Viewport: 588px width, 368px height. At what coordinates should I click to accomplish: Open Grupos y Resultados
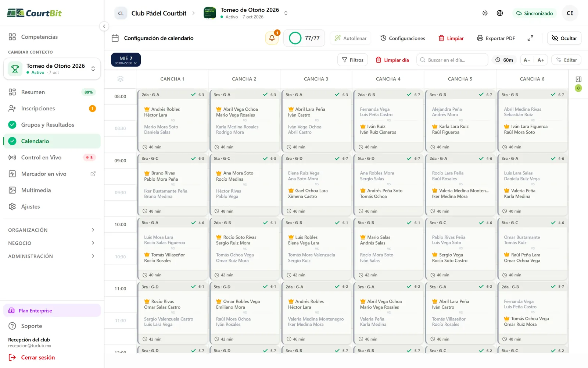point(52,125)
